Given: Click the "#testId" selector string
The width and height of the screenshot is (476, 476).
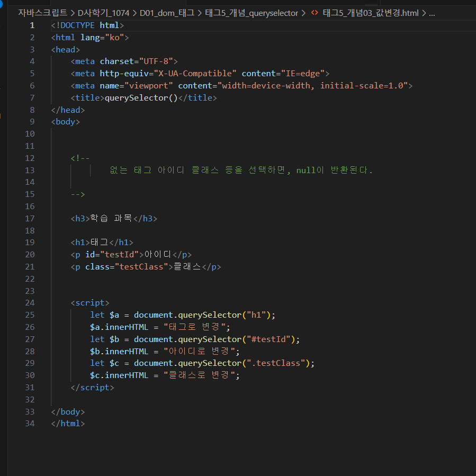Looking at the screenshot, I should click(x=268, y=339).
